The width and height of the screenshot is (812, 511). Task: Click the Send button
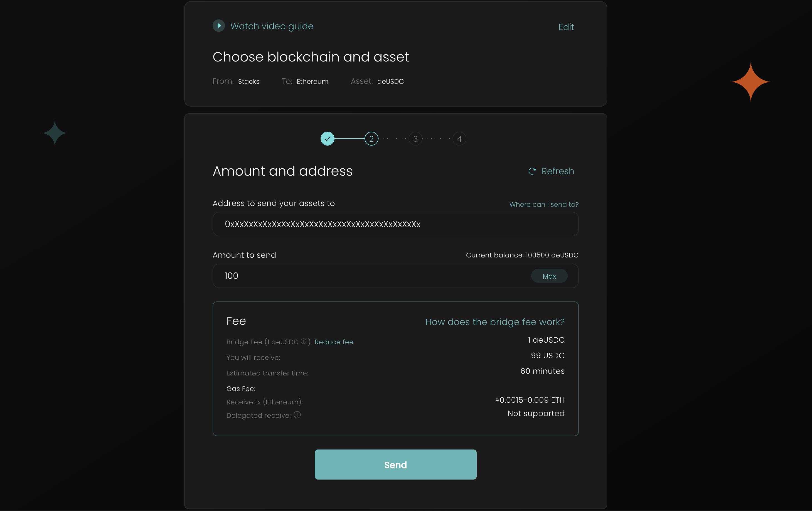pos(395,465)
